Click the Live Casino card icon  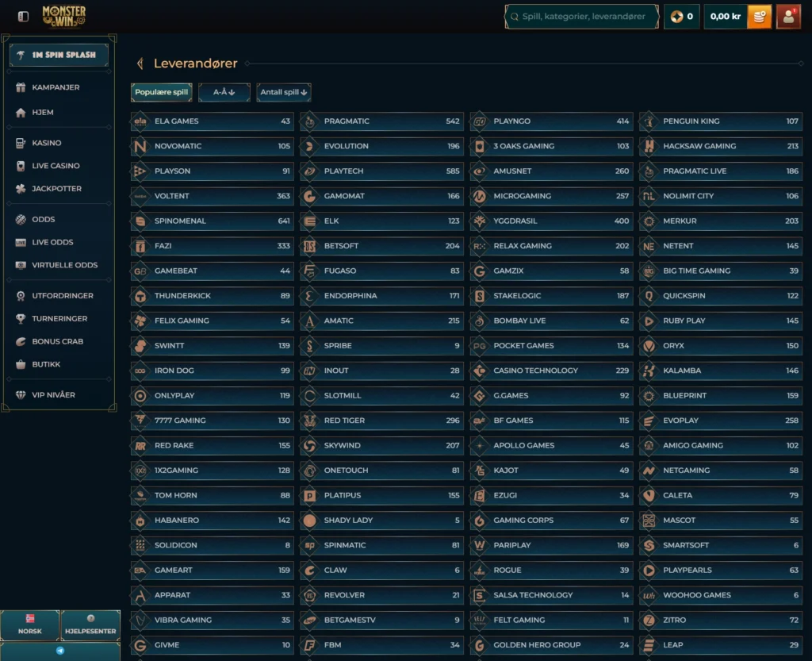(x=21, y=166)
